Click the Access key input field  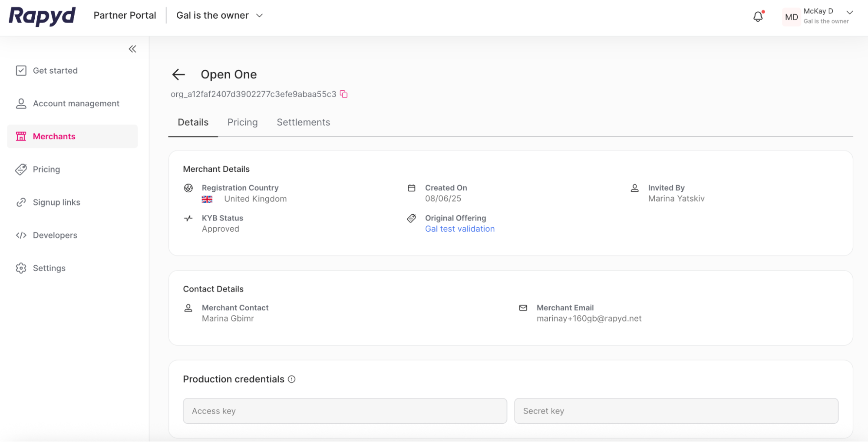pos(345,411)
